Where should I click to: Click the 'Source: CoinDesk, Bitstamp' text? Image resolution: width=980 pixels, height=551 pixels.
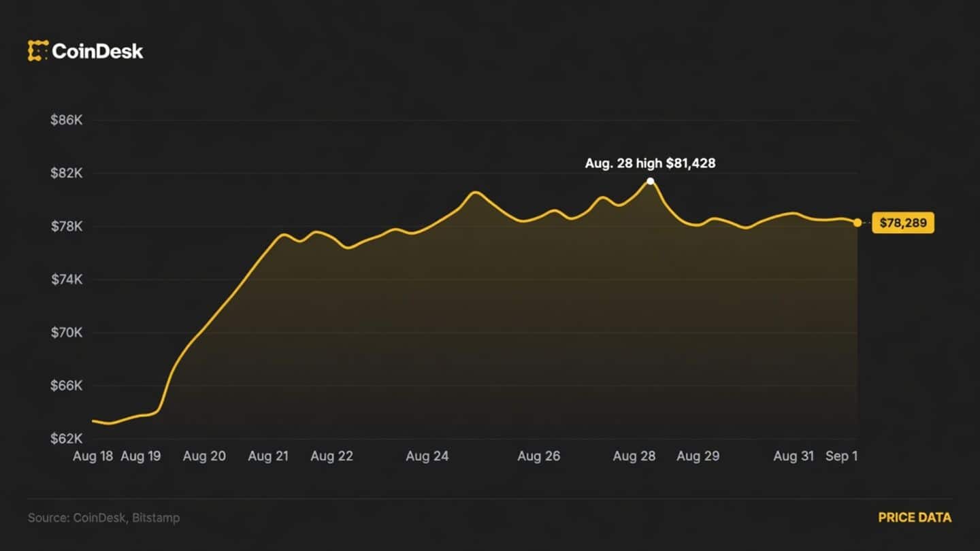(x=104, y=518)
